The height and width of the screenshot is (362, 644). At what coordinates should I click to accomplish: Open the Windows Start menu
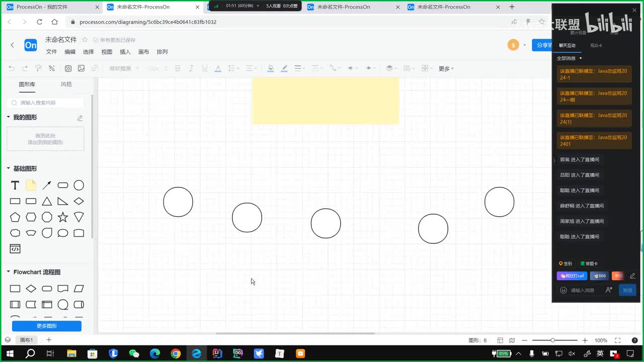tap(10, 353)
